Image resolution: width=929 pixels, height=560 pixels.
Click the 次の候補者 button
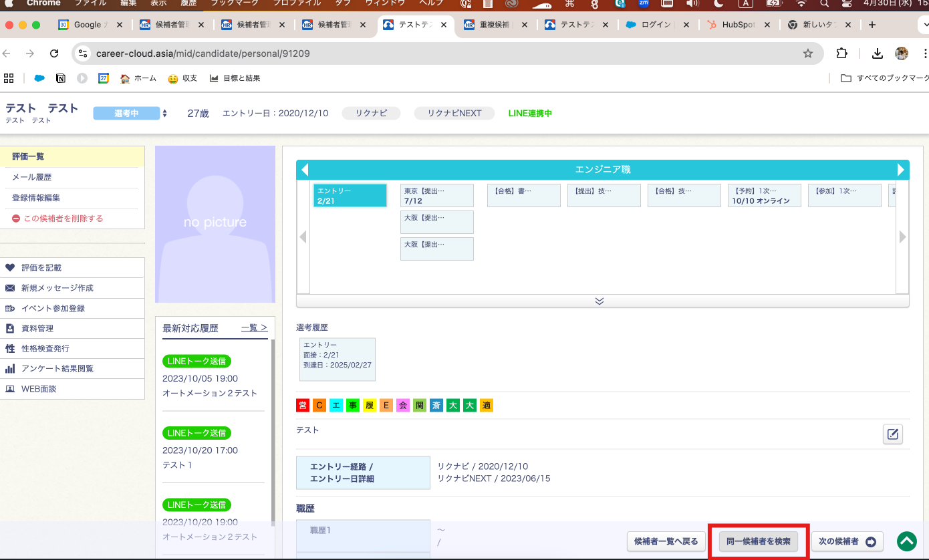(x=847, y=541)
